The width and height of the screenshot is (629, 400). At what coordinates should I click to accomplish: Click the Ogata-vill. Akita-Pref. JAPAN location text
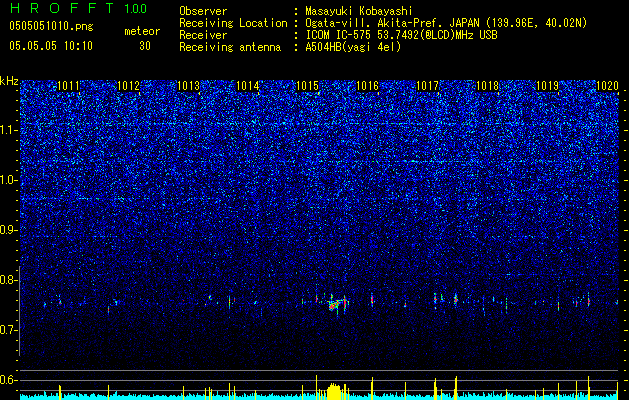446,23
